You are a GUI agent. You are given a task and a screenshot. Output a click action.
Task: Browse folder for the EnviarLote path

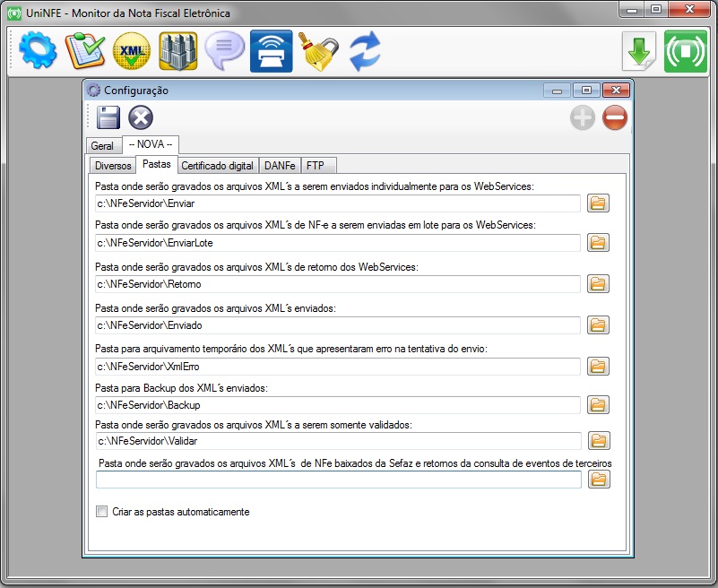click(598, 242)
